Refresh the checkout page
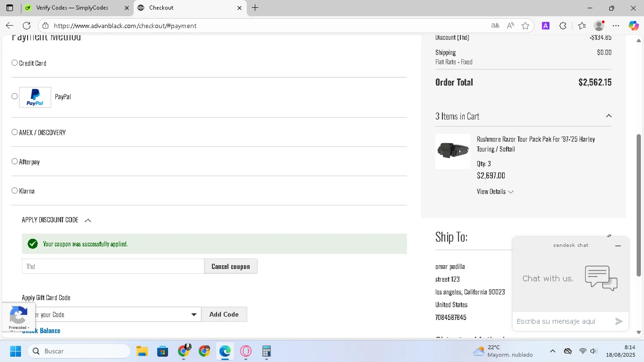Image resolution: width=644 pixels, height=362 pixels. pos(27,26)
